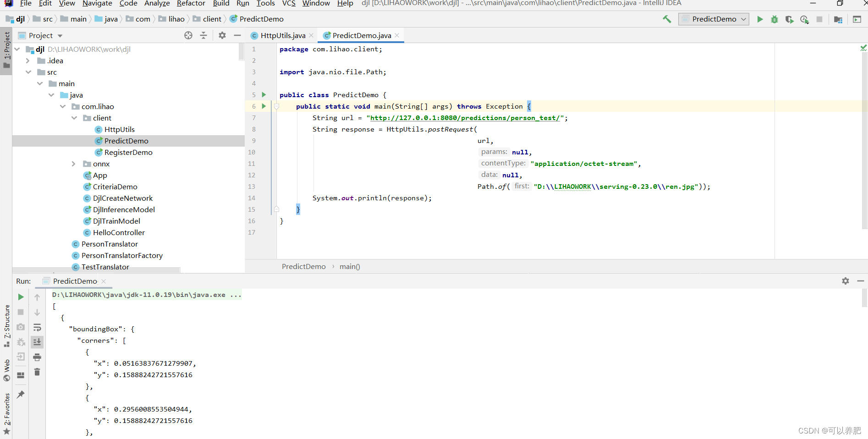Collapse the java source folder
Viewport: 868px width, 439px height.
pos(51,95)
